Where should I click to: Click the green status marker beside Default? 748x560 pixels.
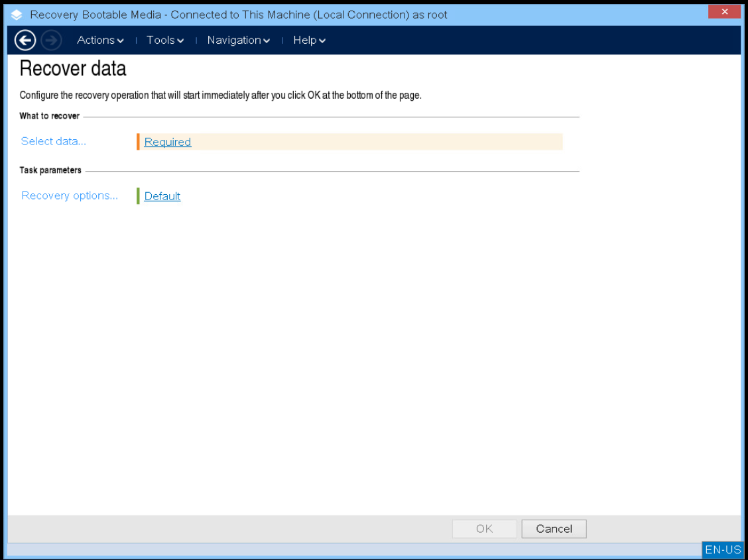pyautogui.click(x=138, y=196)
